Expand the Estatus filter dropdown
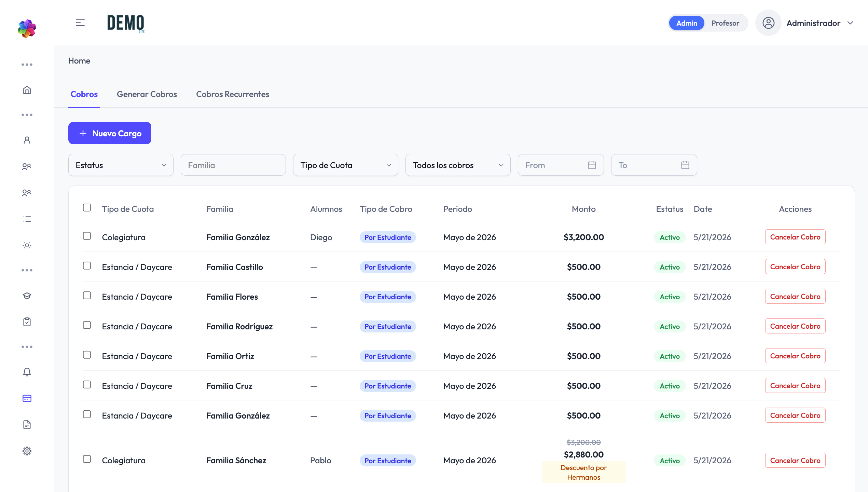 121,165
